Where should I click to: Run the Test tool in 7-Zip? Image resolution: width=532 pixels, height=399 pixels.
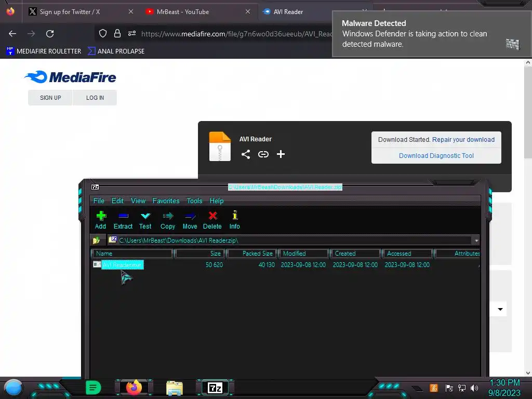coord(145,220)
